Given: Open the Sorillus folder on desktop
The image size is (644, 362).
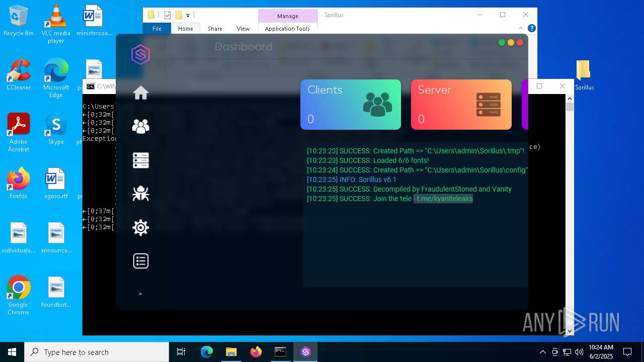Looking at the screenshot, I should (584, 75).
